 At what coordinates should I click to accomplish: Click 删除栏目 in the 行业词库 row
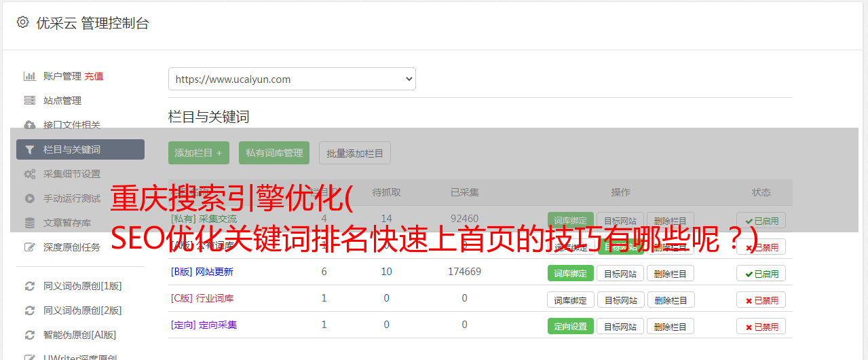pos(671,300)
